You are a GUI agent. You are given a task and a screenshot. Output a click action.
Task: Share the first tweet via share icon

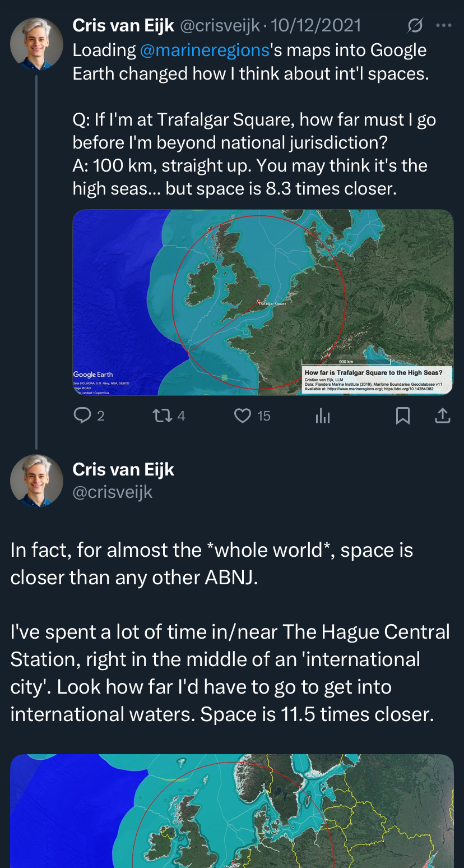click(443, 415)
